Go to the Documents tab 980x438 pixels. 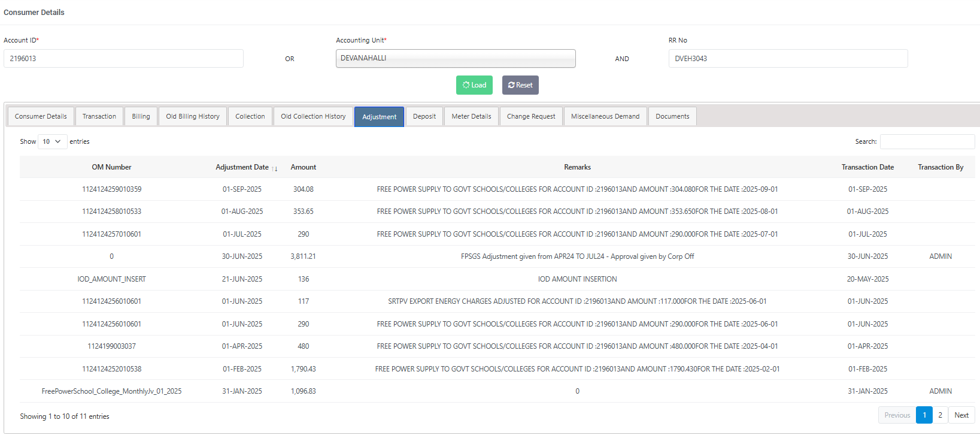tap(672, 116)
